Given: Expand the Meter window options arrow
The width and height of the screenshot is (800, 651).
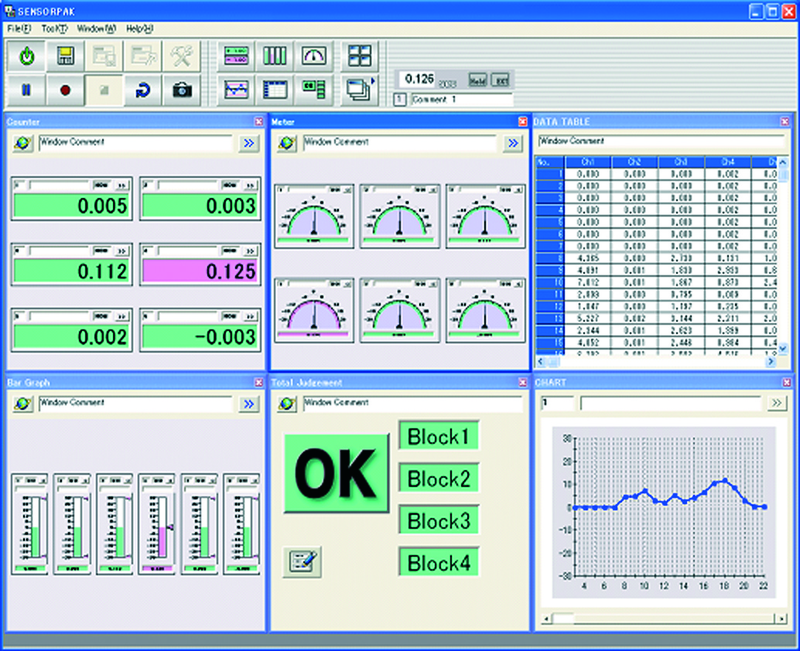Looking at the screenshot, I should pyautogui.click(x=512, y=143).
